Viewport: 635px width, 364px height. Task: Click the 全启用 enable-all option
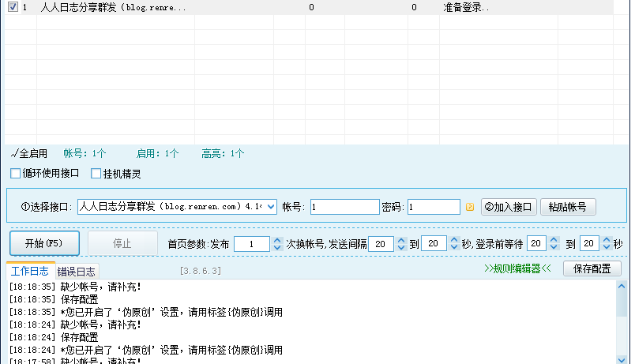tap(30, 153)
